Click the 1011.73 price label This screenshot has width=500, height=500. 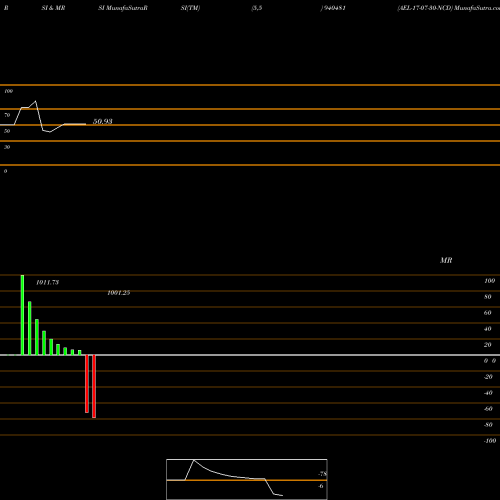[48, 282]
